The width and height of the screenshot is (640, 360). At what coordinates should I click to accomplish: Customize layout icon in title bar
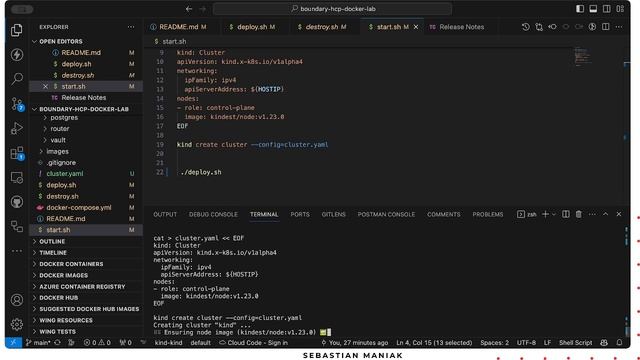[620, 9]
